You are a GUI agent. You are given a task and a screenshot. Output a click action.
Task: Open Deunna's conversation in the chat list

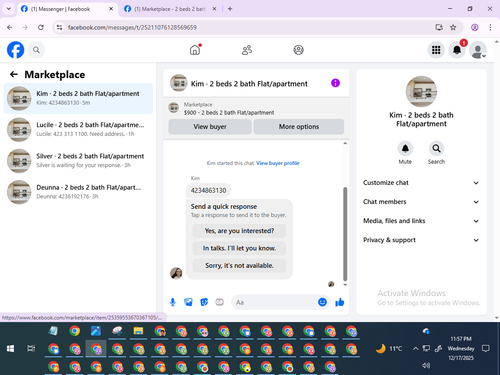(78, 192)
